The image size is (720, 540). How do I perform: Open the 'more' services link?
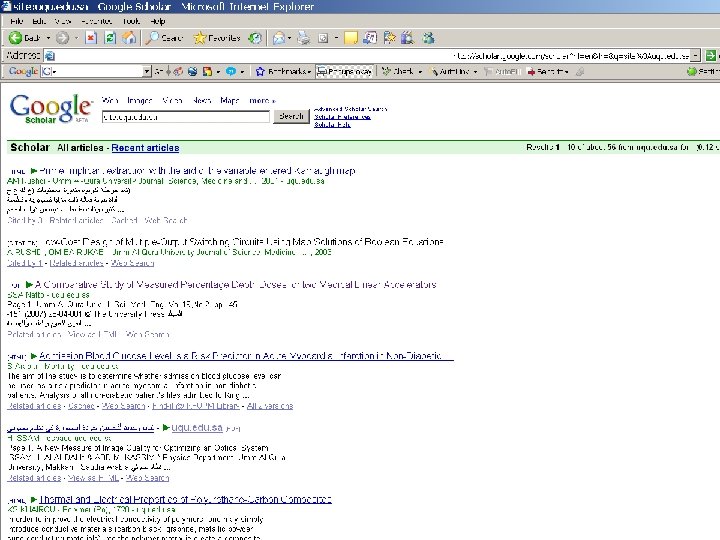coord(262,101)
